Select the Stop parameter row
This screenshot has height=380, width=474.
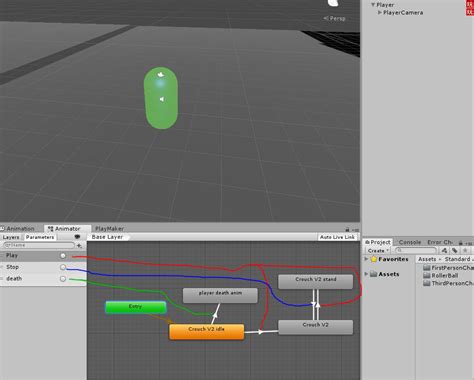[x=43, y=267]
